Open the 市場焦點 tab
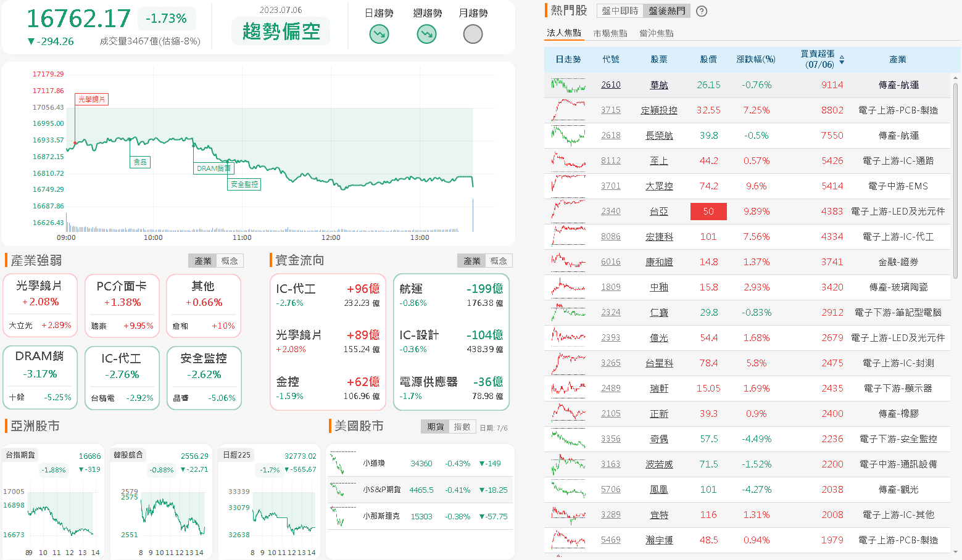The height and width of the screenshot is (560, 962). tap(610, 33)
